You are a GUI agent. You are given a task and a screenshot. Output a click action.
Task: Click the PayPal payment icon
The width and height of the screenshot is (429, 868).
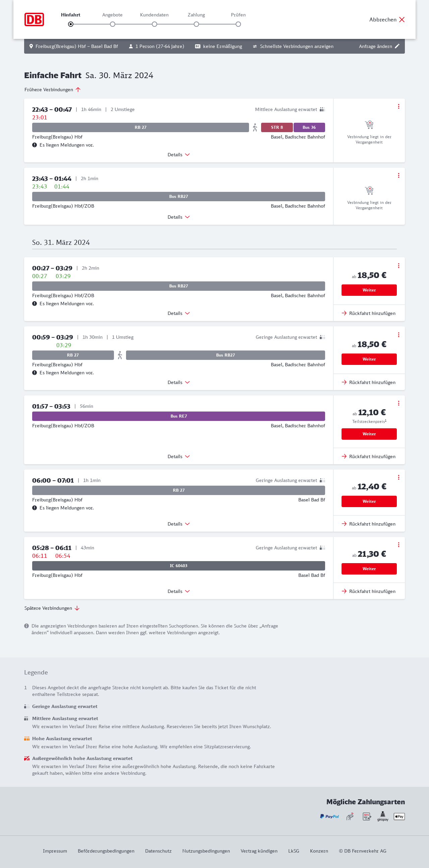point(329,816)
